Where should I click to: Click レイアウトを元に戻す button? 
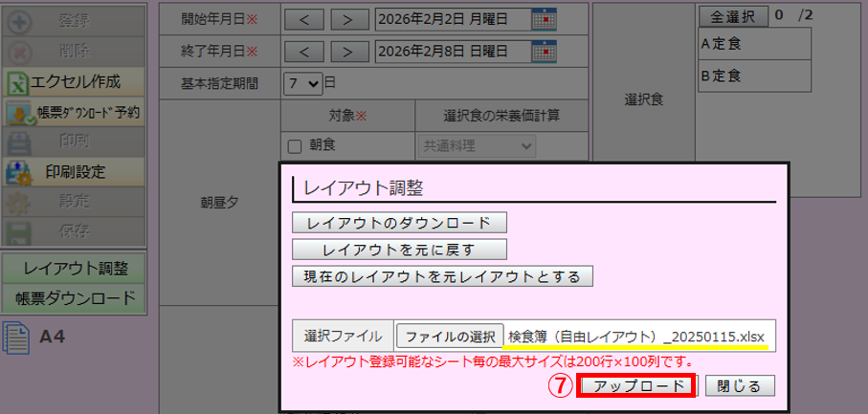(x=399, y=249)
